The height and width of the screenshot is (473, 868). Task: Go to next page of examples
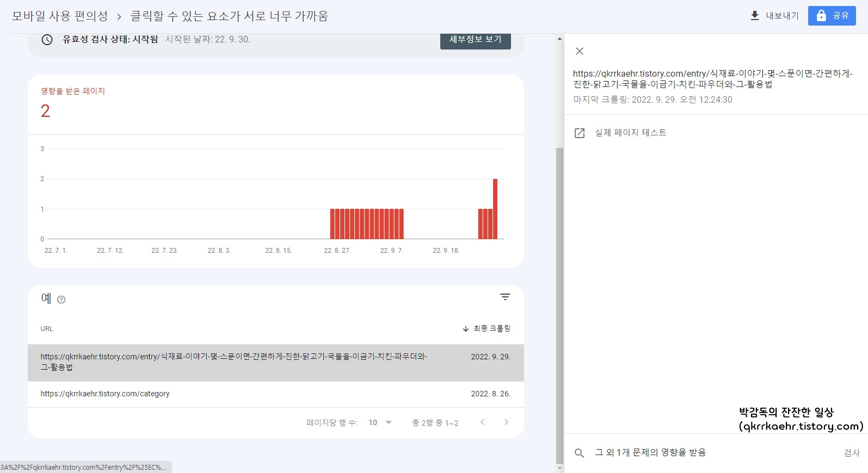point(506,422)
